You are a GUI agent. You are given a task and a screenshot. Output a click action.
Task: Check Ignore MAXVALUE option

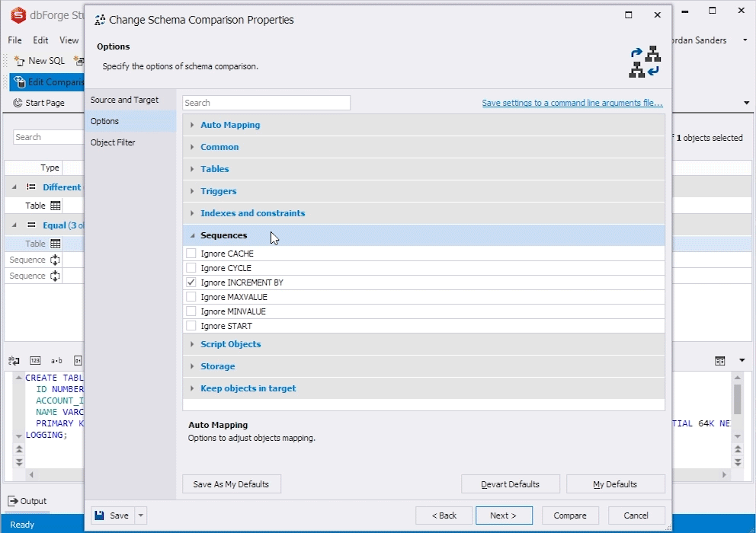(191, 297)
